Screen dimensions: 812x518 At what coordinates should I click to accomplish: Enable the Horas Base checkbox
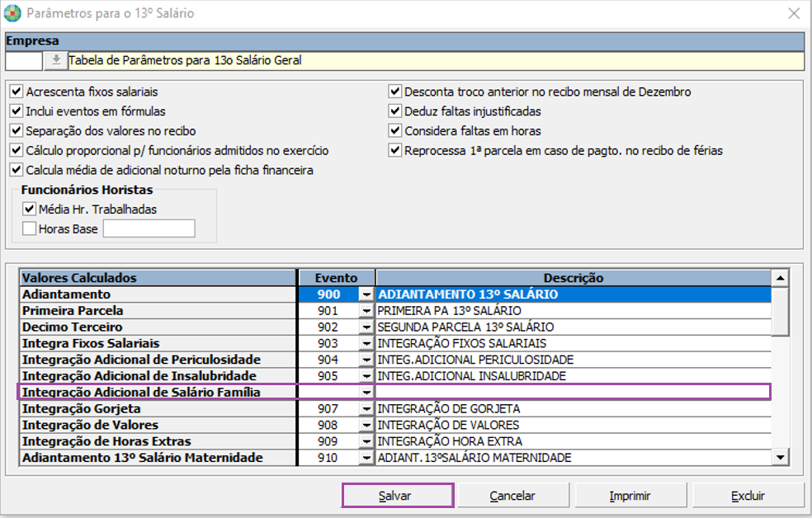pyautogui.click(x=29, y=228)
